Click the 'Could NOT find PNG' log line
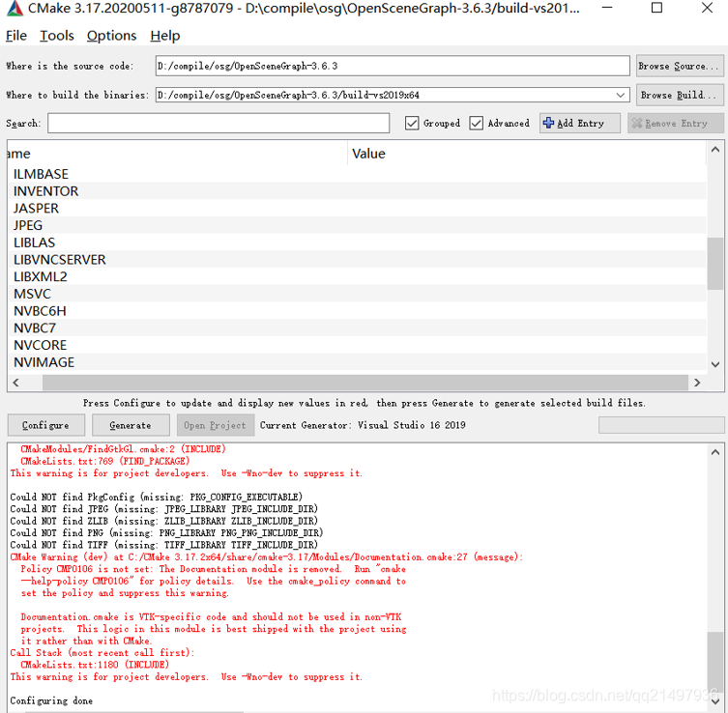This screenshot has height=713, width=728. coord(166,533)
